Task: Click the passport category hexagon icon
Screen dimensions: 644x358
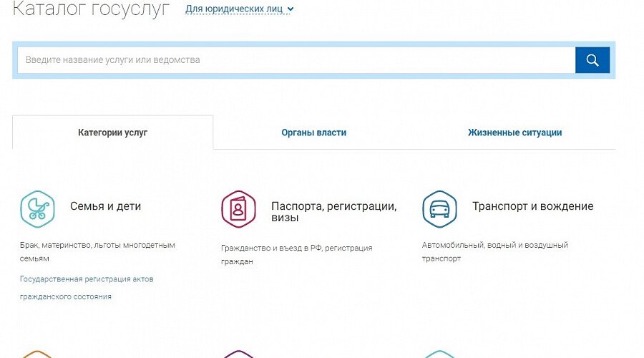Action: (238, 209)
